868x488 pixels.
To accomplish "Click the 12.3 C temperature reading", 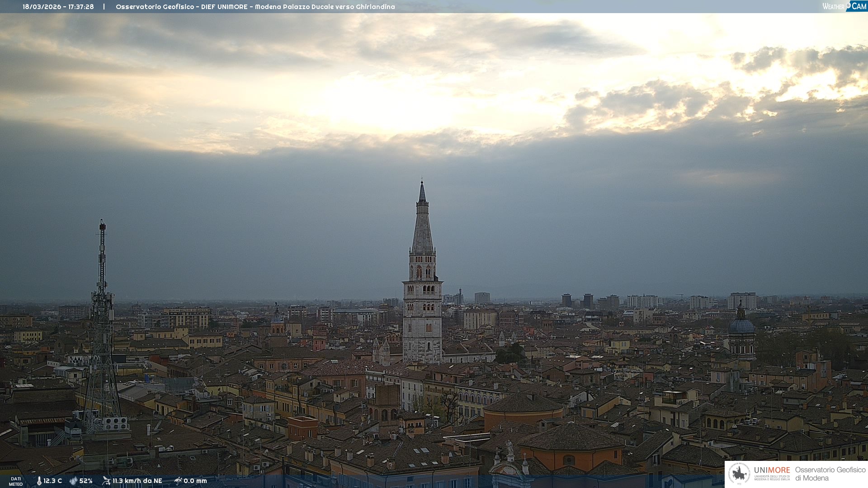I will (x=52, y=481).
